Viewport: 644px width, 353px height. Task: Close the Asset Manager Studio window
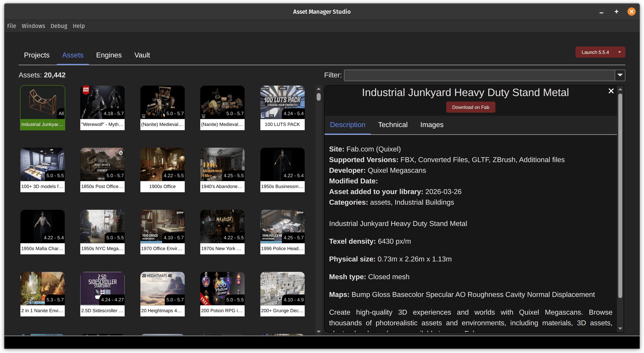pyautogui.click(x=631, y=12)
